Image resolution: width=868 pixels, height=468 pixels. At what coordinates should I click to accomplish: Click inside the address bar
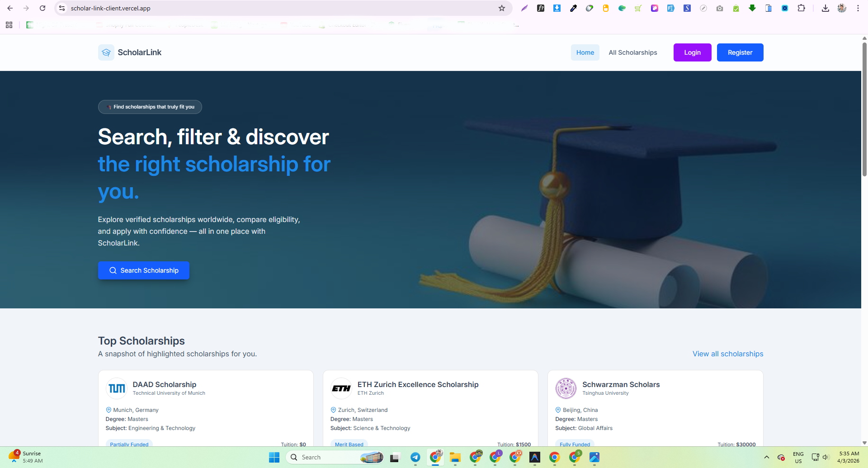click(x=181, y=8)
